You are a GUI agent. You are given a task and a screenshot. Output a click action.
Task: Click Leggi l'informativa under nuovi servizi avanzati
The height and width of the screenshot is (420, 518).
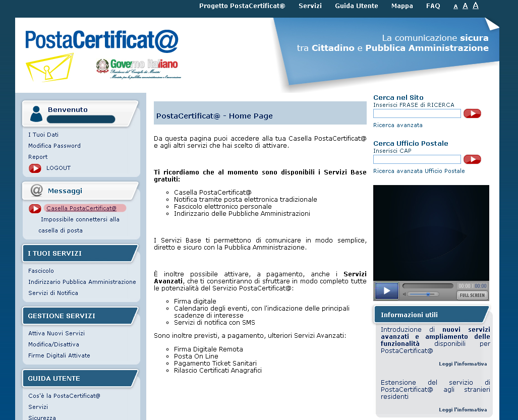tap(463, 364)
